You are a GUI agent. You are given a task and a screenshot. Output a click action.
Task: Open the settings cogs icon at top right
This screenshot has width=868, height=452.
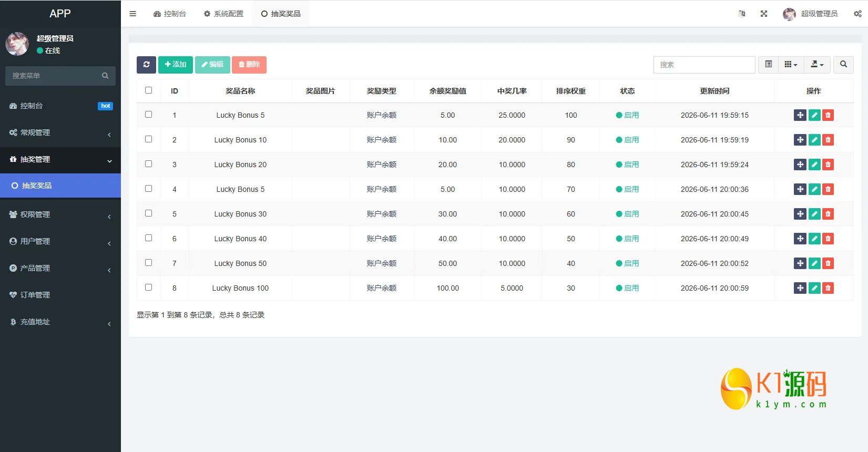[x=857, y=14]
